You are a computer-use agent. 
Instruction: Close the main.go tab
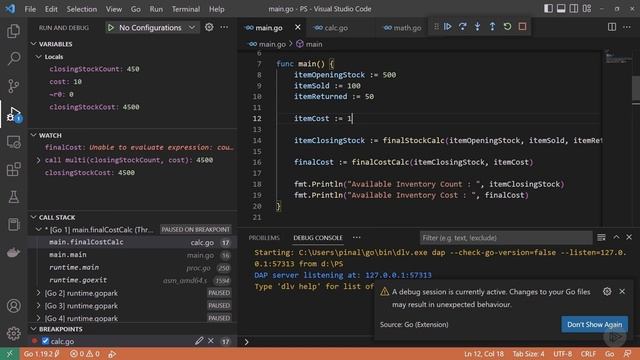tap(298, 27)
